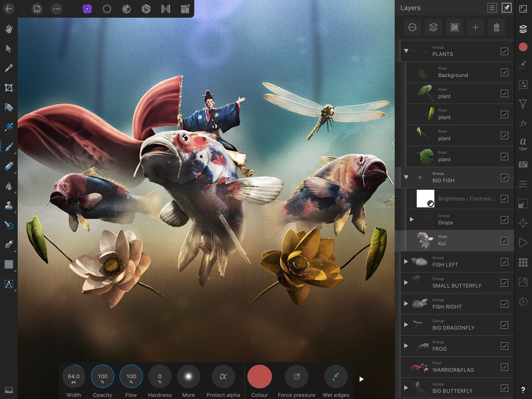Select the Clone stamp tool
Image resolution: width=532 pixels, height=399 pixels.
tap(9, 206)
